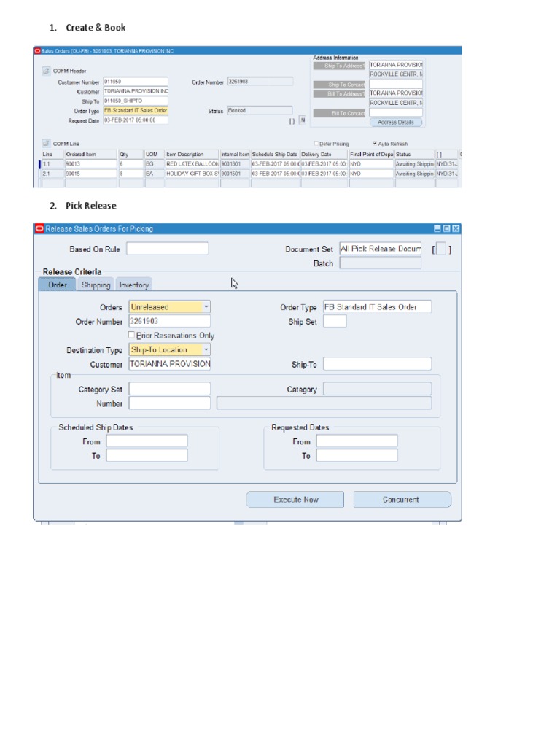The image size is (560, 747).
Task: Click the Line 1.1 cell
Action: pyautogui.click(x=52, y=164)
